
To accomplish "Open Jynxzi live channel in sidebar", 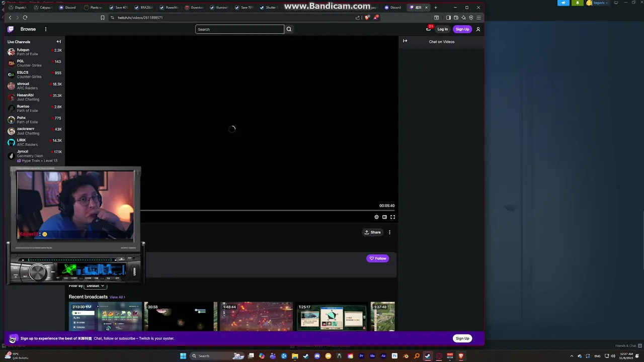I will [35, 156].
